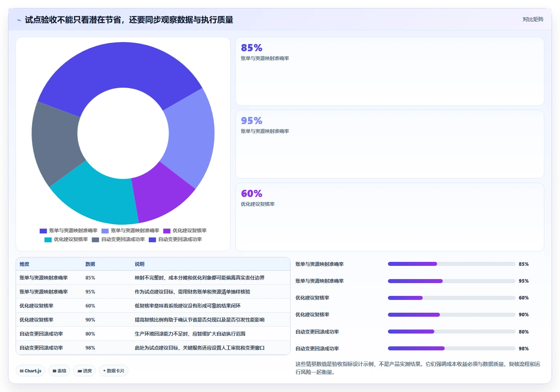Viewport: 560px width, 392px height.
Task: Select the 进度 chip
Action: [x=84, y=371]
